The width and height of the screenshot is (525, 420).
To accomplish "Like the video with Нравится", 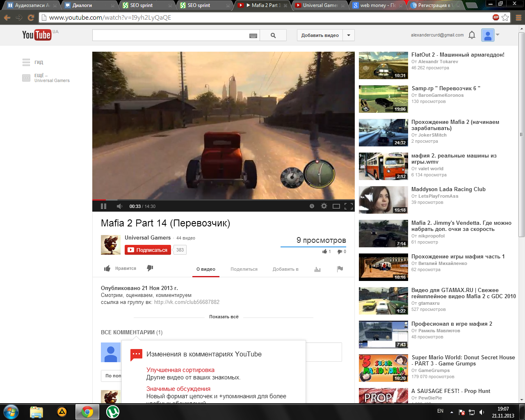I will pos(120,268).
